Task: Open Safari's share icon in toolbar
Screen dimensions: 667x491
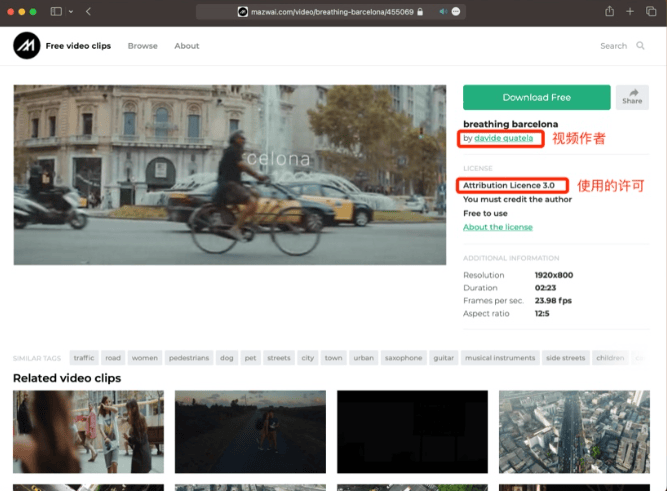Action: [x=609, y=11]
